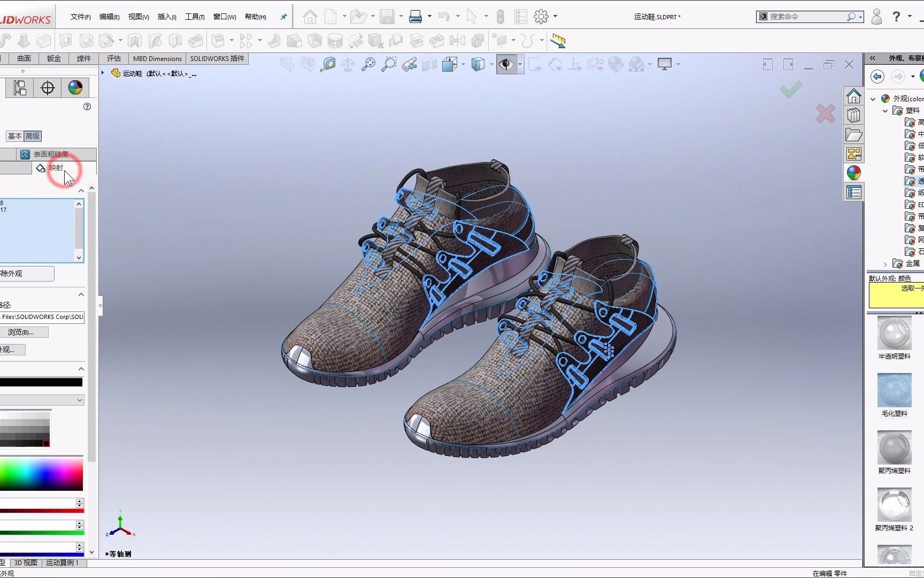Screen dimensions: 924x578
Task: Cancel with the red X mark
Action: pyautogui.click(x=825, y=113)
